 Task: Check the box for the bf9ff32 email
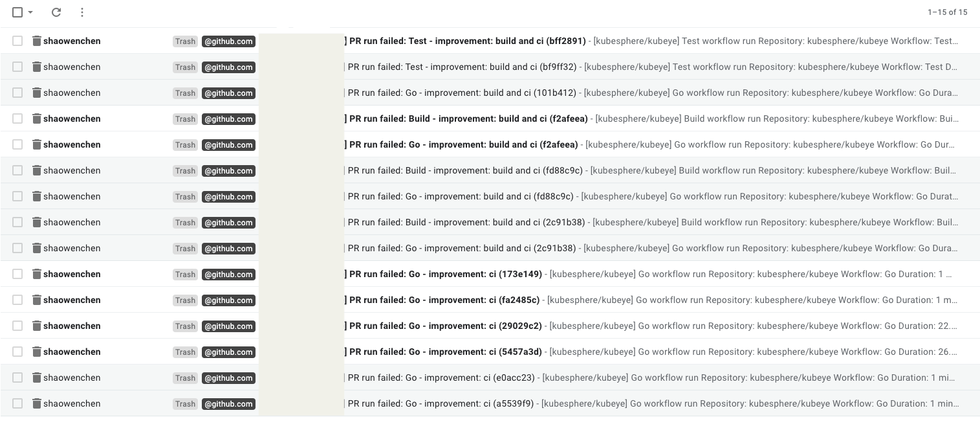point(17,67)
